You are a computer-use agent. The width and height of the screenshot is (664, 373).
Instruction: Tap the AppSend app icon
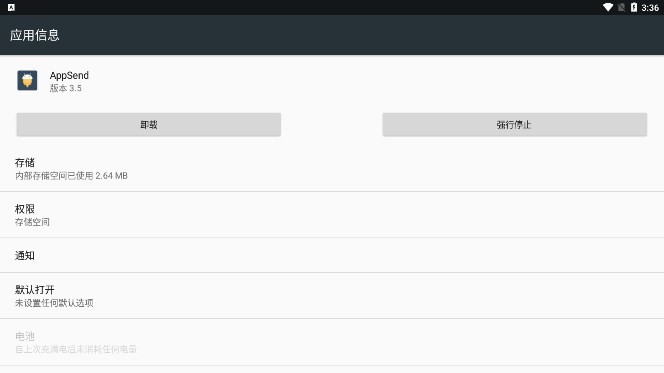pos(27,80)
